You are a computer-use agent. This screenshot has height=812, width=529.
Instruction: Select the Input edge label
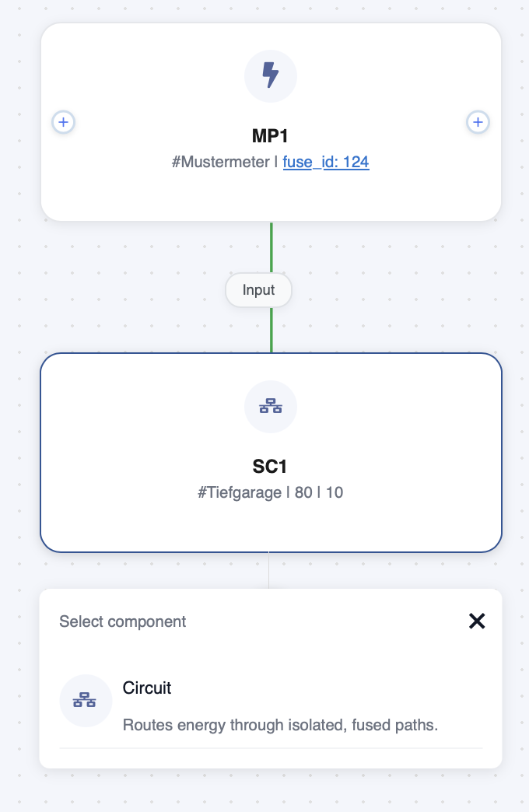click(258, 290)
